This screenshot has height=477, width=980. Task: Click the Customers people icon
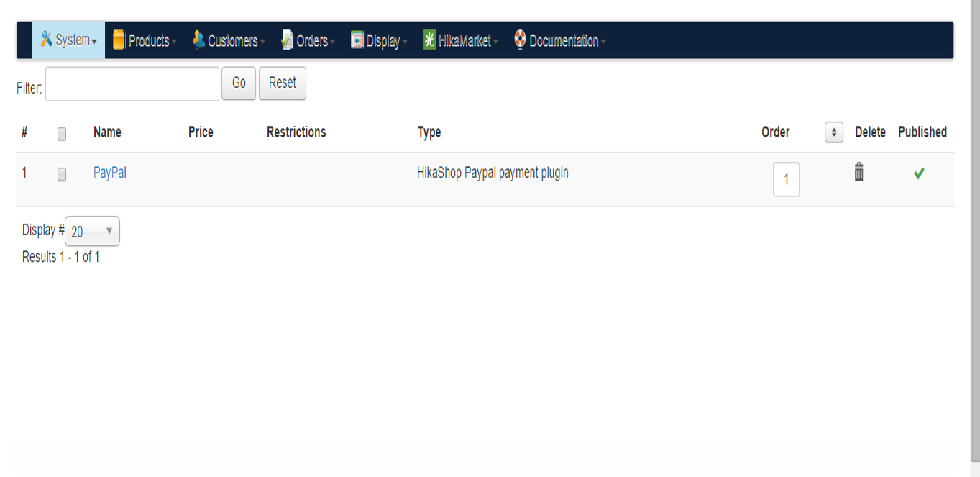[198, 40]
